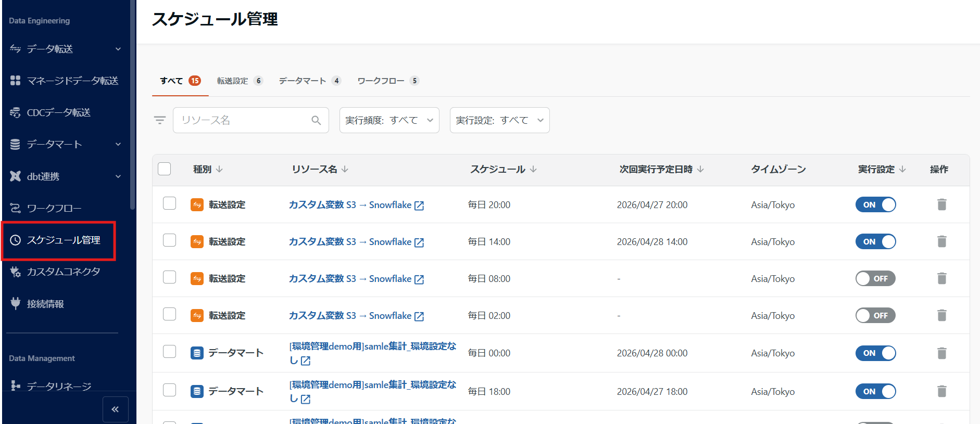Sort by スケジュール arrow icon

(x=533, y=169)
